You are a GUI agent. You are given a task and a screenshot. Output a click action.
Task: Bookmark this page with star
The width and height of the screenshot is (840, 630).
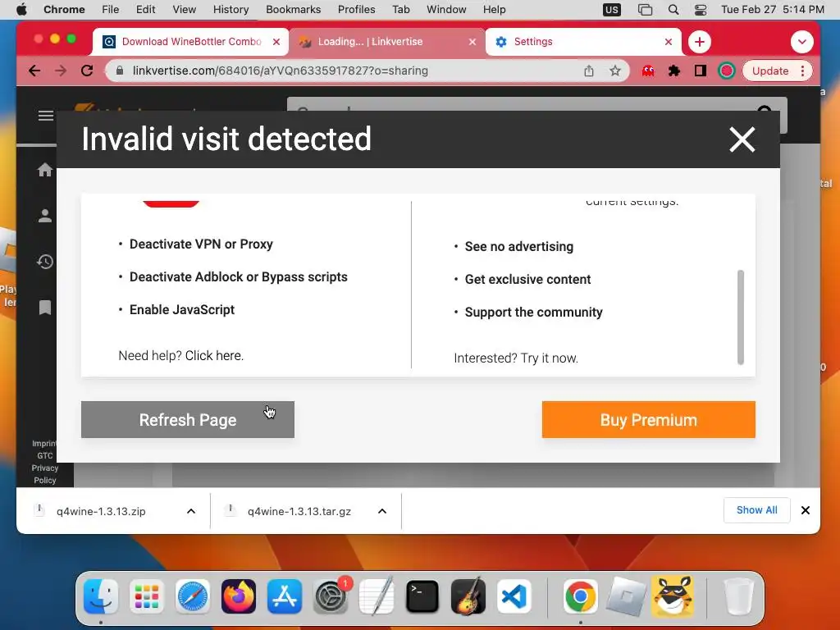click(615, 71)
